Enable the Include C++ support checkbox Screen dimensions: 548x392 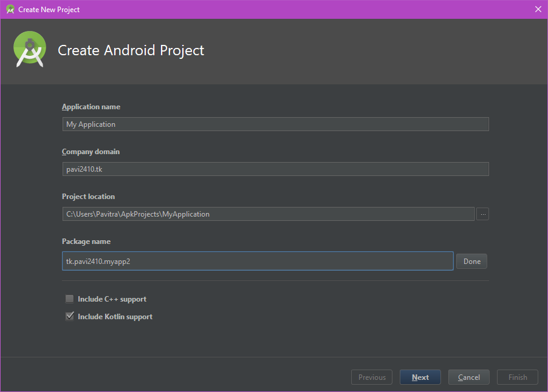[69, 299]
